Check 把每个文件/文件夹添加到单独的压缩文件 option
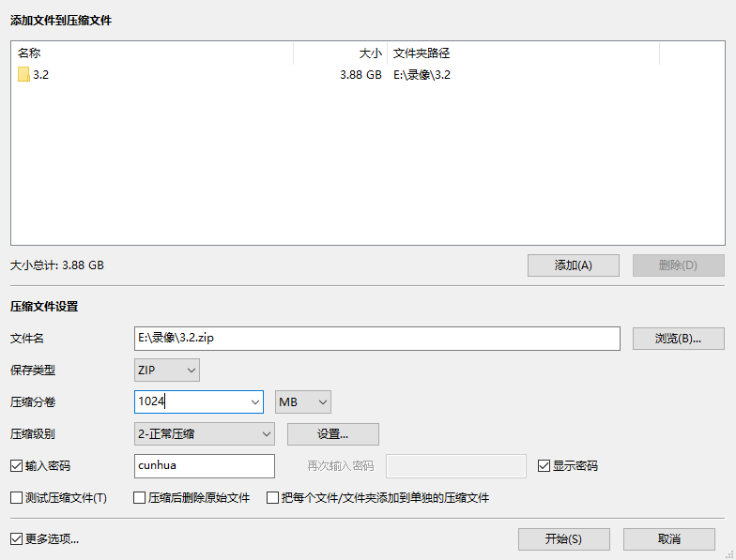 click(273, 498)
